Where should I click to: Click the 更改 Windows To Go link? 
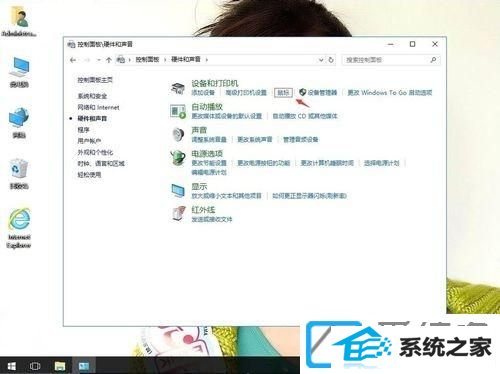390,93
